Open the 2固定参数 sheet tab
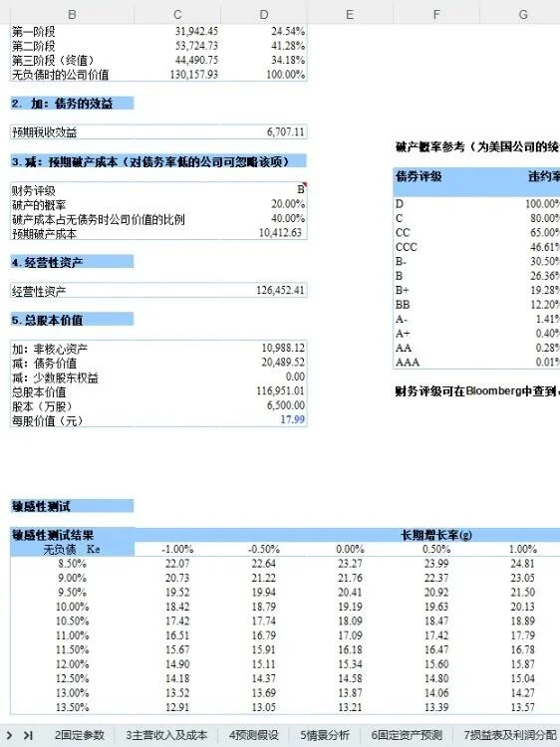This screenshot has height=747, width=560. pyautogui.click(x=79, y=735)
